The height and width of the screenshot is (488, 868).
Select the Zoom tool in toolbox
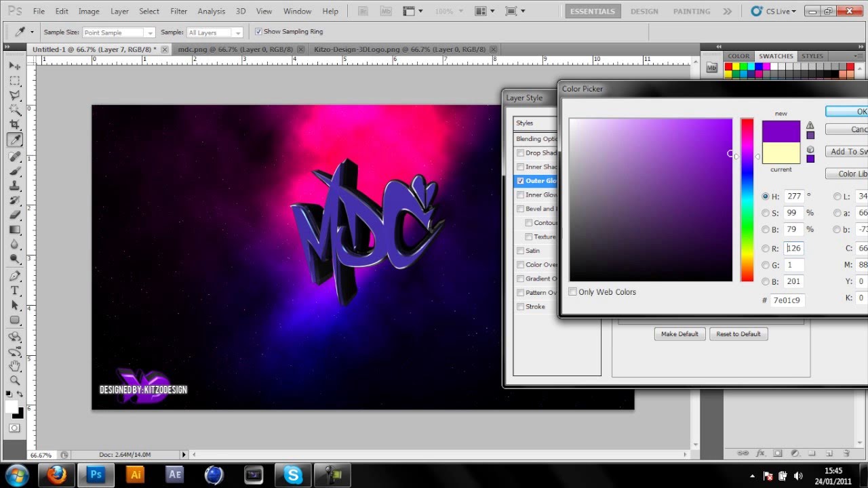15,381
